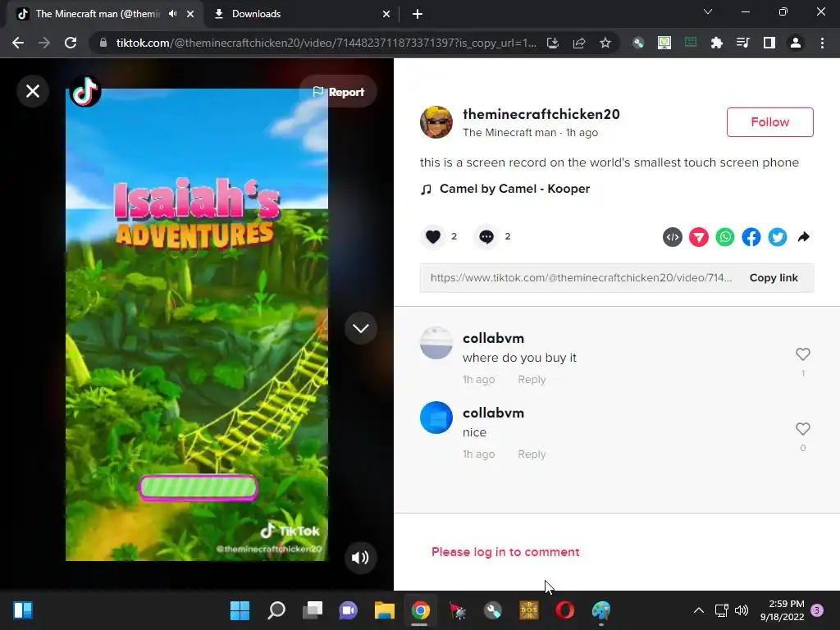
Task: Click Please log in to comment
Action: 505,552
